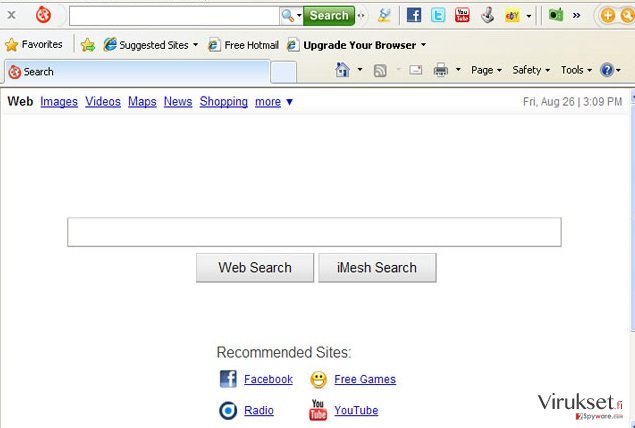Viewport: 635px width, 428px height.
Task: Click the orange plus button in toolbar
Action: pyautogui.click(x=607, y=16)
